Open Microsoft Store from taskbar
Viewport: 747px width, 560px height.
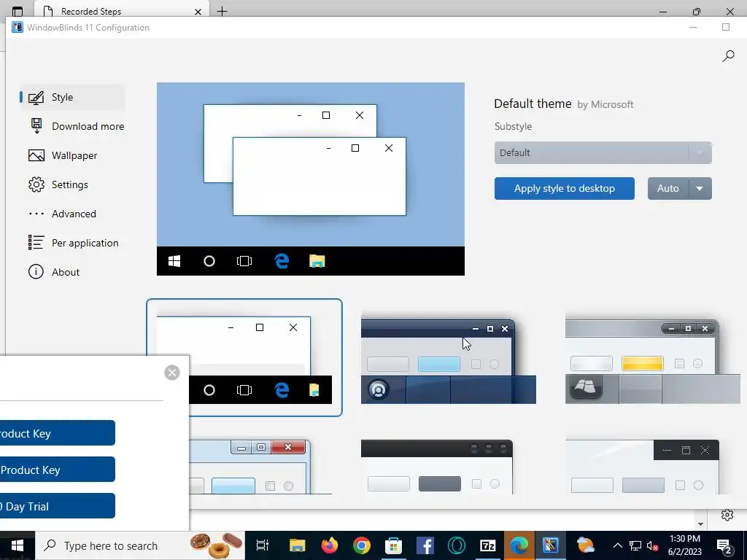point(393,545)
